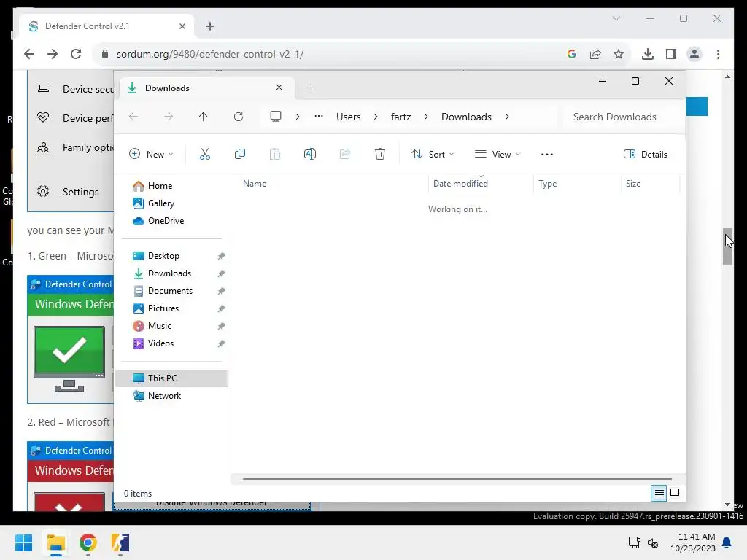Open the Sort dropdown

[x=433, y=154]
